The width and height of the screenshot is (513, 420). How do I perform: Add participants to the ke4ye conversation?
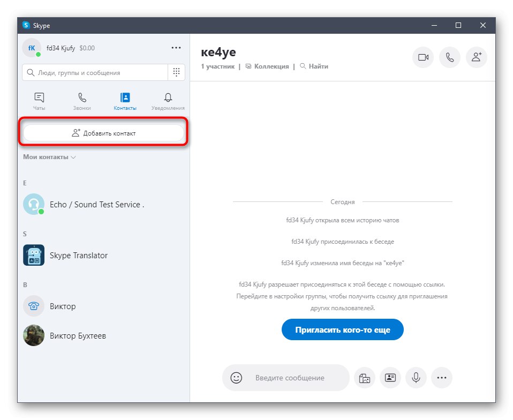(x=477, y=57)
